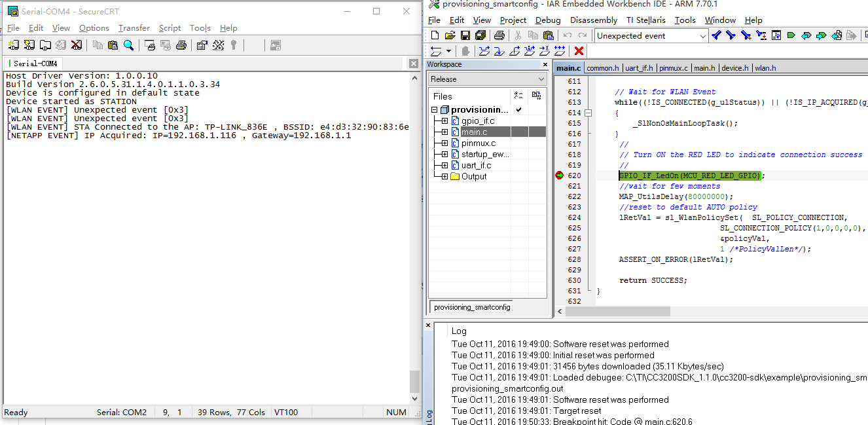Click Stop Debugging red X icon
Viewport: 868px width, 425px height.
pyautogui.click(x=579, y=51)
